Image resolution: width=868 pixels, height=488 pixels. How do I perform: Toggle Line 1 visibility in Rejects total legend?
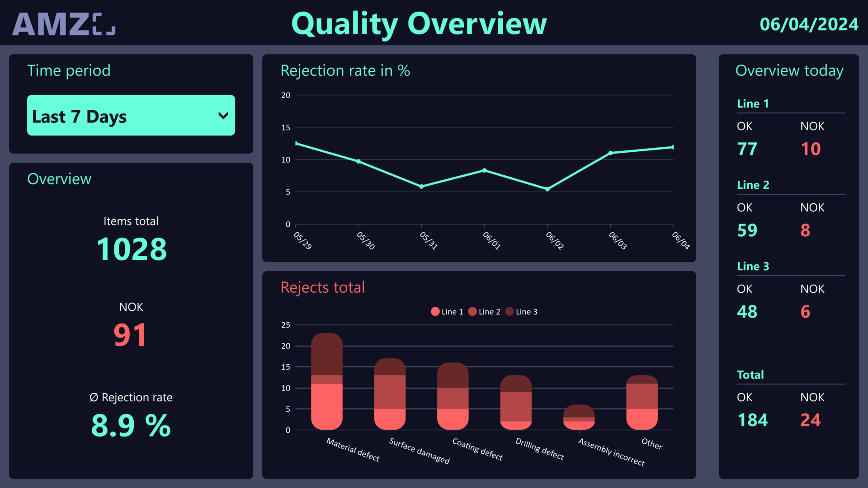pos(447,311)
